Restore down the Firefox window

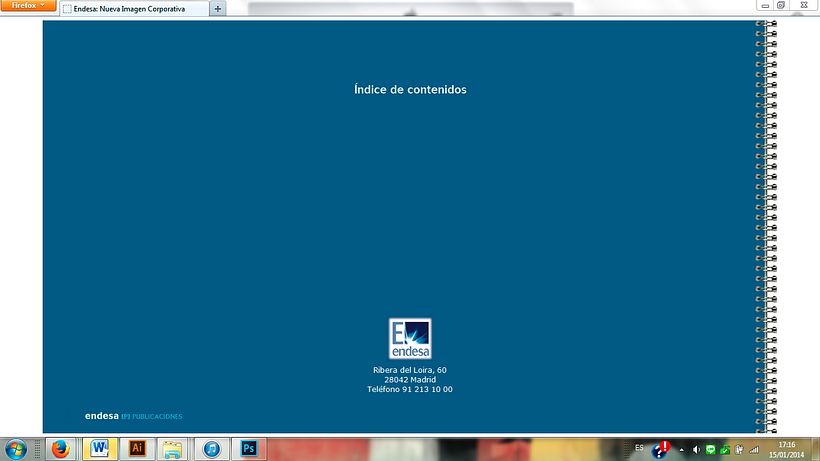[x=781, y=5]
